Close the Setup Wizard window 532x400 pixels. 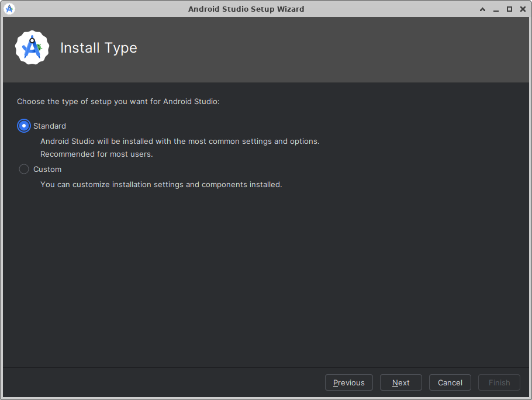[x=522, y=9]
